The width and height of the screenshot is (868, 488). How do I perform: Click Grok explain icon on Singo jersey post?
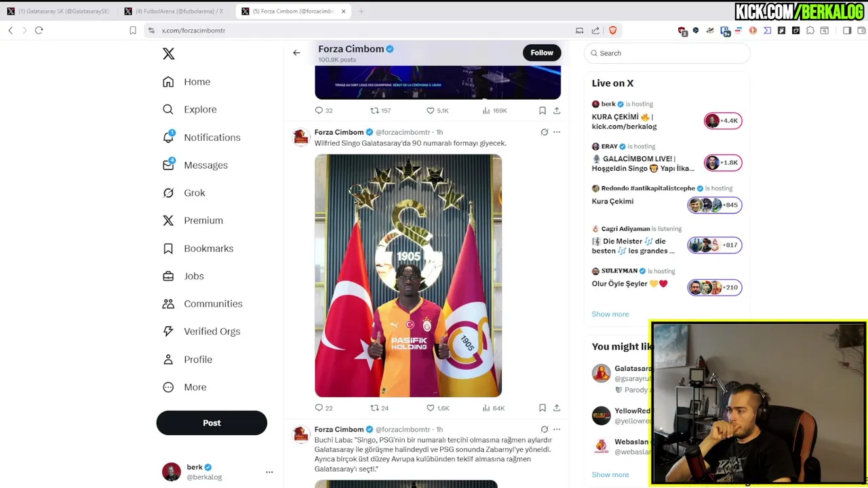click(x=544, y=132)
